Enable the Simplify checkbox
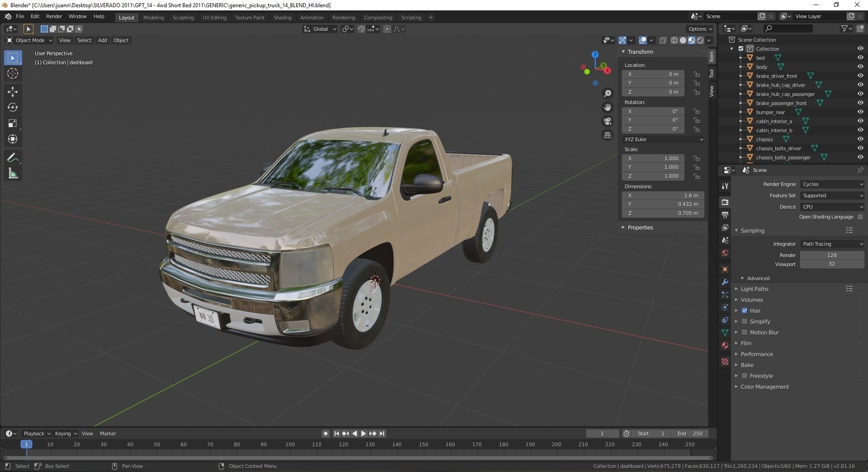The height and width of the screenshot is (472, 868). (745, 321)
